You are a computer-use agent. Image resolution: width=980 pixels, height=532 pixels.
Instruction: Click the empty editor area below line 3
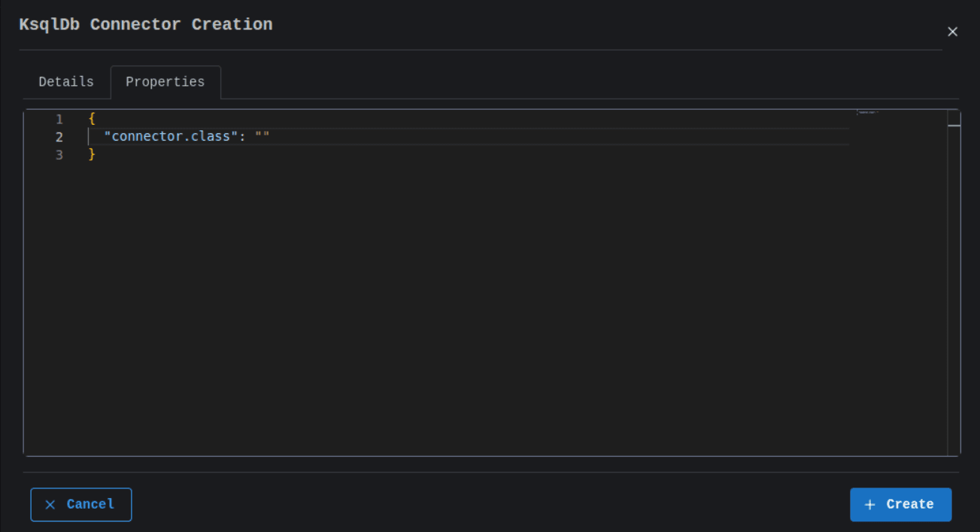(x=451, y=301)
